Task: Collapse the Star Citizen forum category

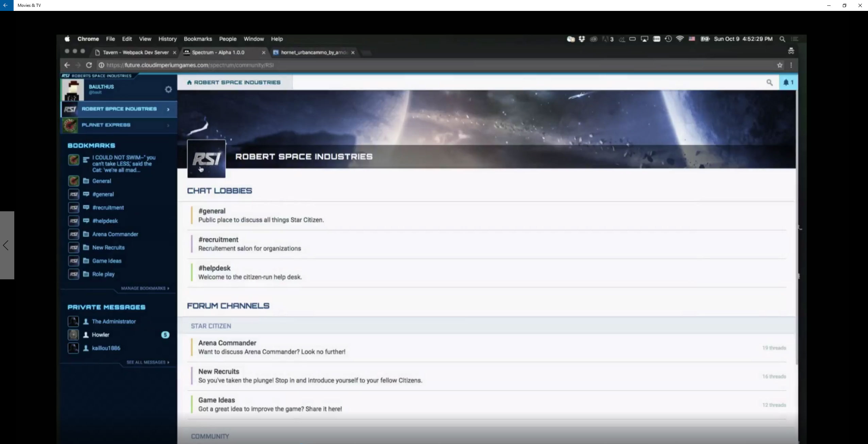Action: 486,326
